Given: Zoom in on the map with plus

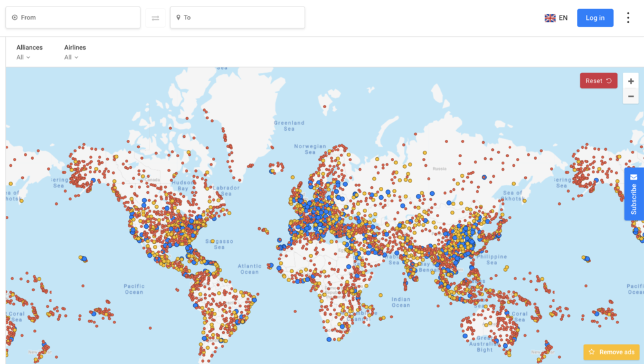Looking at the screenshot, I should coord(630,81).
